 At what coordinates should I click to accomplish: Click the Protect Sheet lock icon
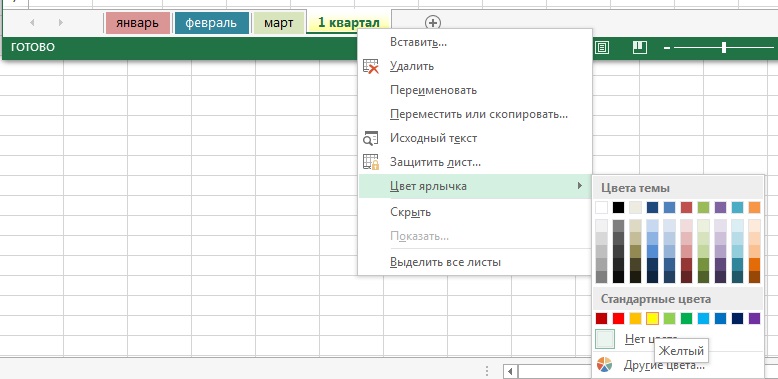click(x=371, y=162)
